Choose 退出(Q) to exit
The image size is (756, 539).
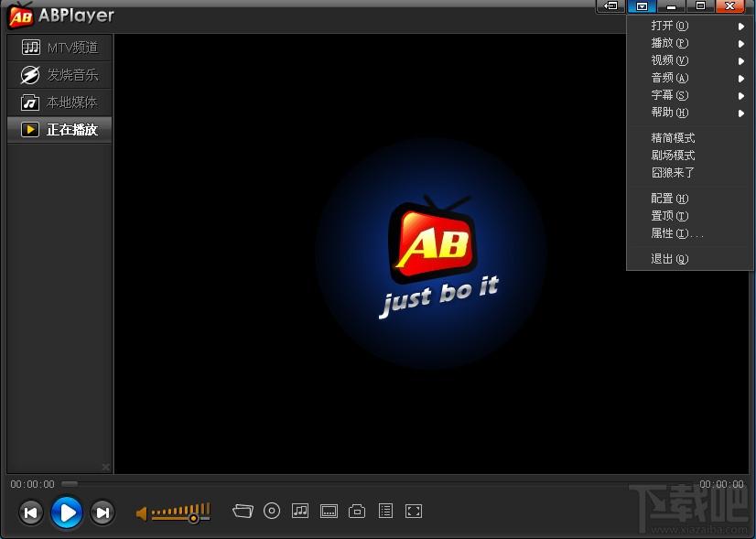[690, 259]
